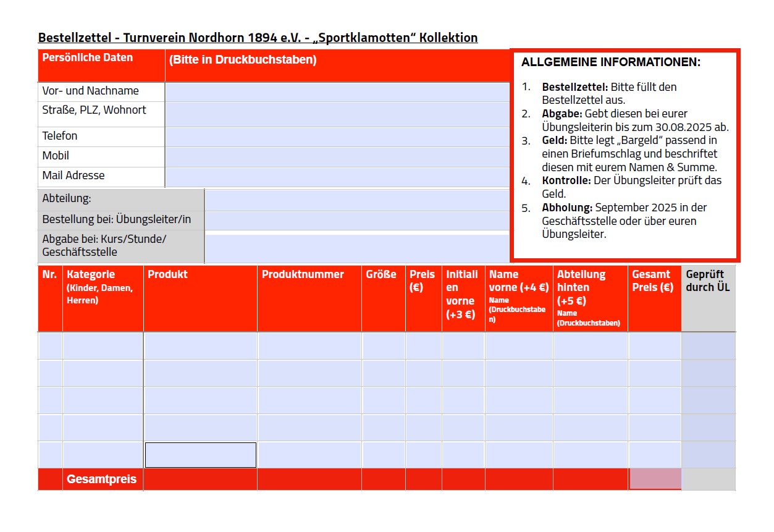This screenshot has width=774, height=532.
Task: Click the Kategorie field in the fourth order row
Action: 103,428
